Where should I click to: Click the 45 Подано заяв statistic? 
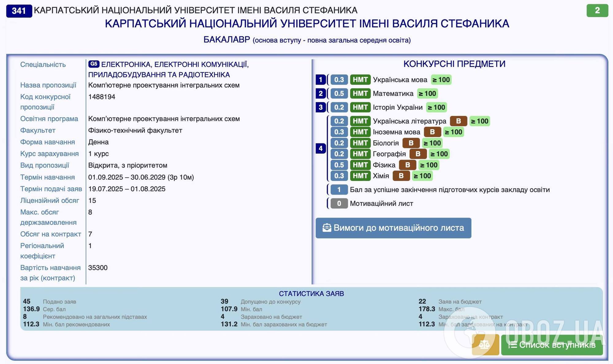coord(50,302)
